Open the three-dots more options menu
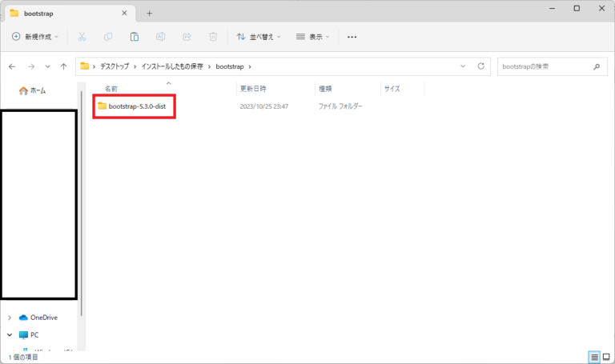 pyautogui.click(x=352, y=37)
